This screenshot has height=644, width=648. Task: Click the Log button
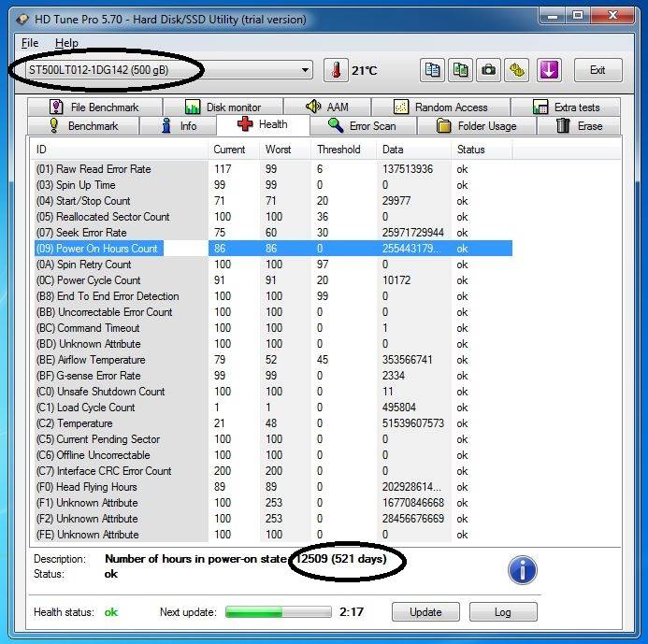click(x=503, y=612)
